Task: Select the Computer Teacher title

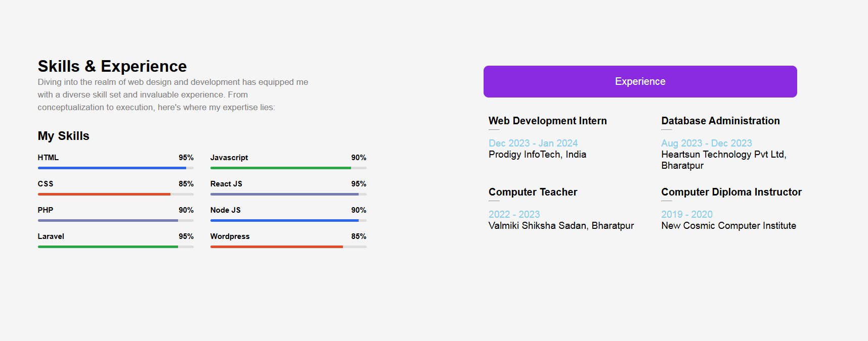Action: [x=533, y=192]
